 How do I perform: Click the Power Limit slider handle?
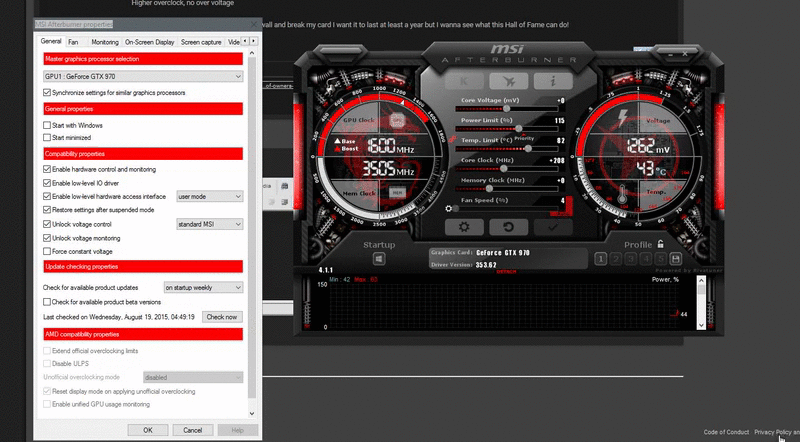[x=519, y=129]
